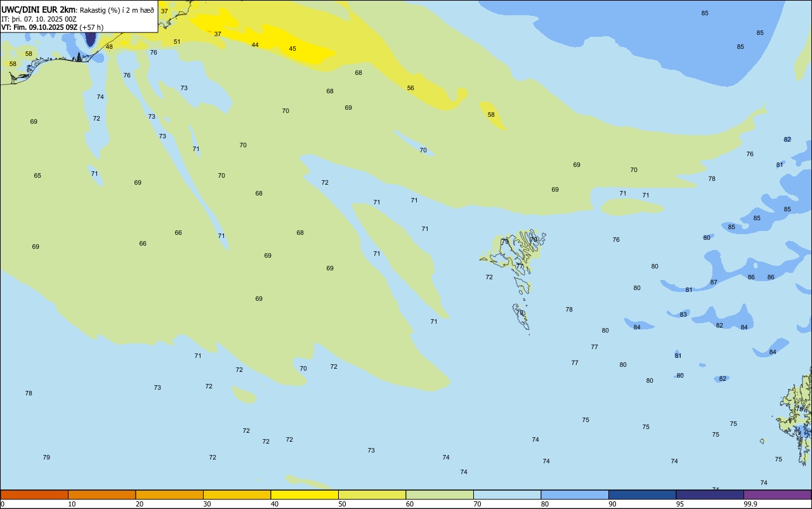
Task: Click the UWC/DINI EUR 2km title text
Action: point(39,10)
